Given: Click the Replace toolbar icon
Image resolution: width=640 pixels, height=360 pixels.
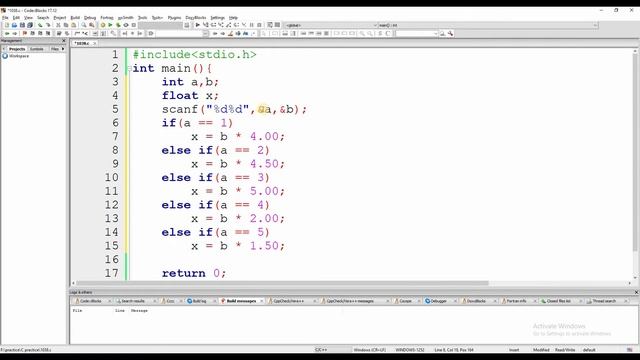Looking at the screenshot, I should pos(91,25).
